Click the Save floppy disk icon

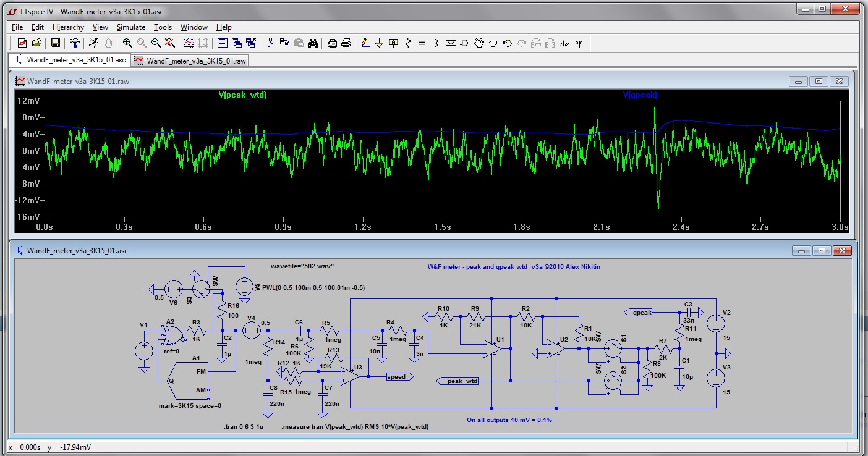[x=56, y=43]
